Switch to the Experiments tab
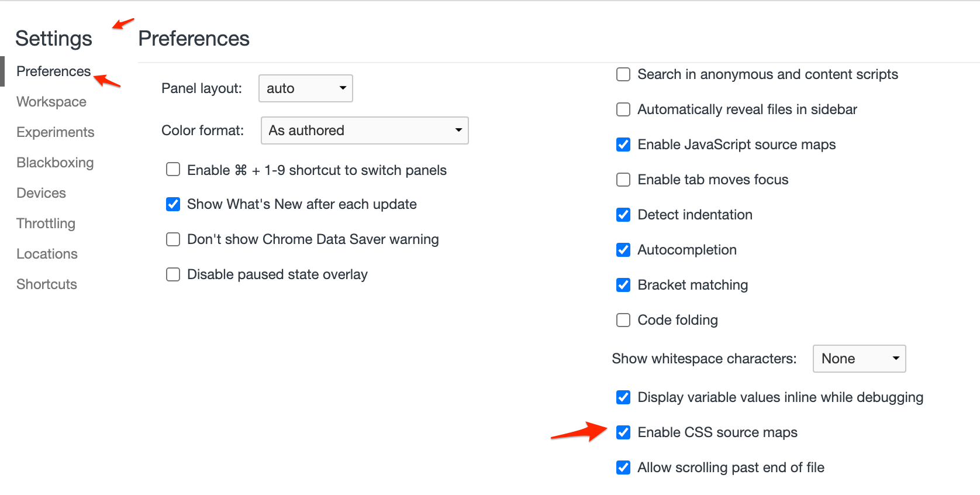980x495 pixels. (x=56, y=132)
